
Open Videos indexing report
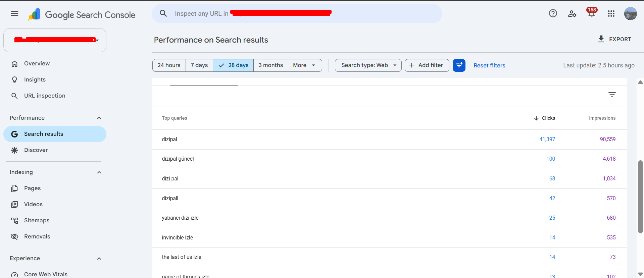pyautogui.click(x=55, y=205)
